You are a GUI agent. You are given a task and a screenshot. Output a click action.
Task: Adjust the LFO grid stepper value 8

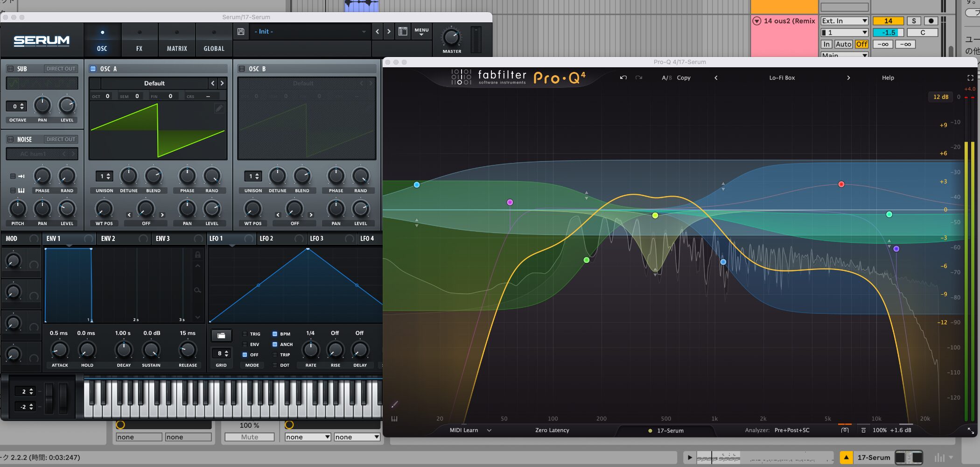pos(221,353)
